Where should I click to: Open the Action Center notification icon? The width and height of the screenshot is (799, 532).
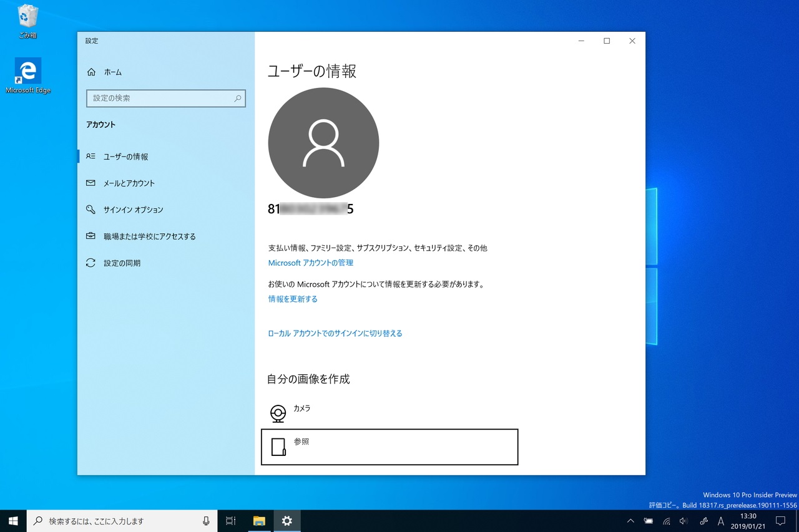(x=781, y=521)
